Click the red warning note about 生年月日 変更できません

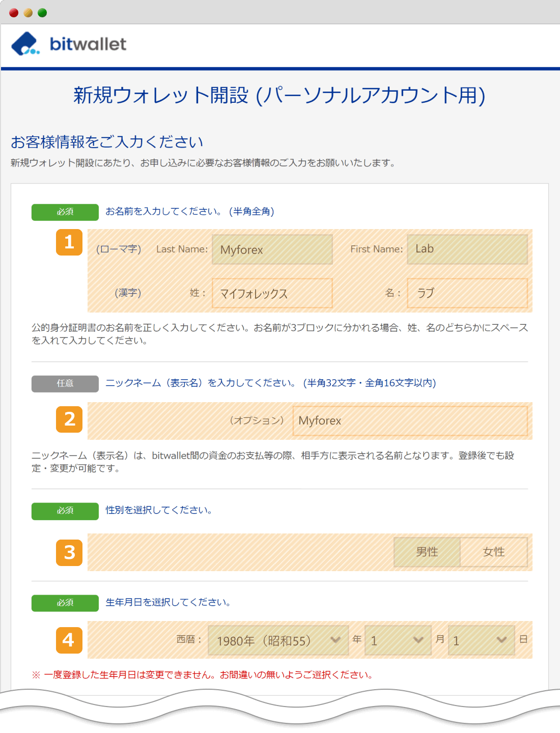[203, 675]
